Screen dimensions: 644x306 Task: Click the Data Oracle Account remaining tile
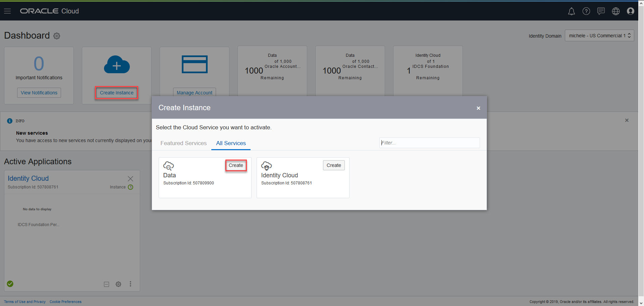coord(272,71)
